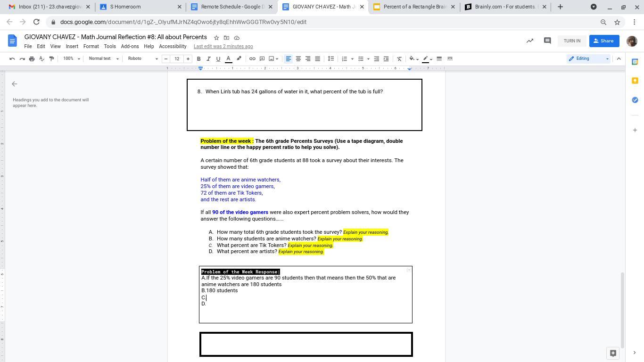Open the 'Last edit was 2 minutes ago' link
This screenshot has width=644, height=362.
click(x=223, y=47)
